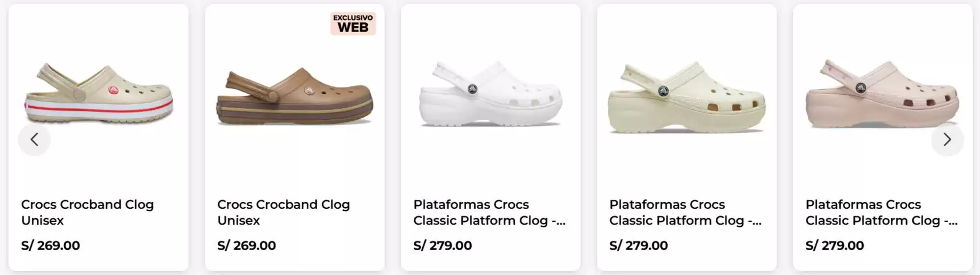Click cream Plataformas Crocs Classic Platform title
The width and height of the screenshot is (980, 275).
point(685,212)
